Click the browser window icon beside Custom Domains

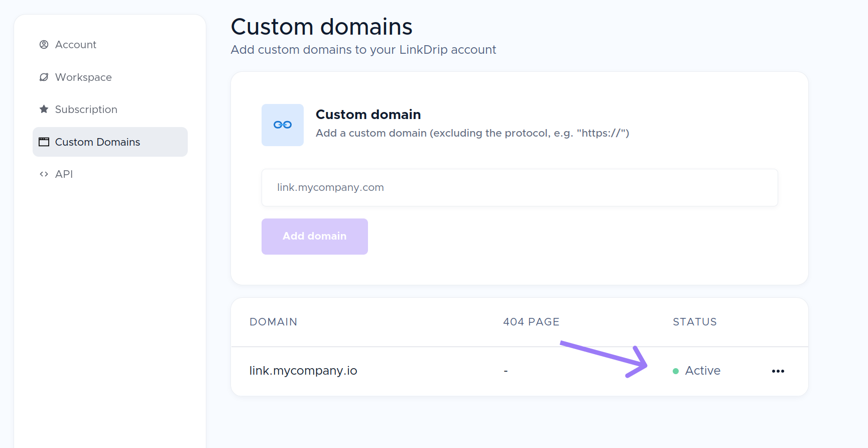44,142
